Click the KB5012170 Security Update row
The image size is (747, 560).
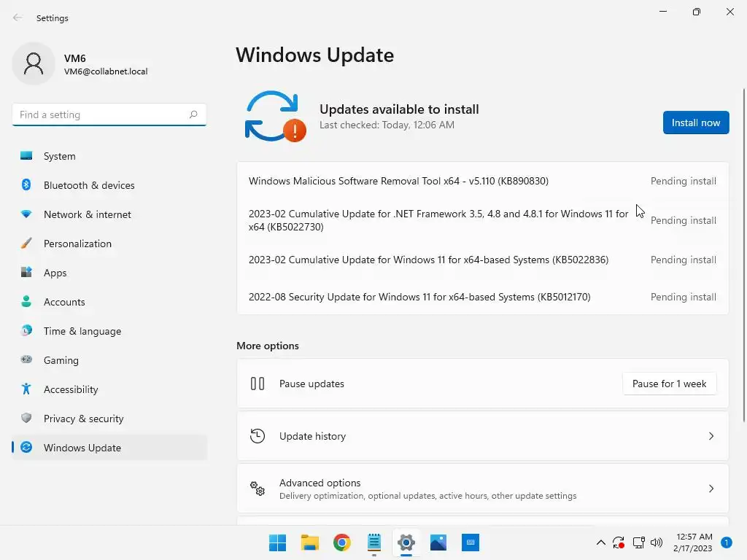(482, 297)
